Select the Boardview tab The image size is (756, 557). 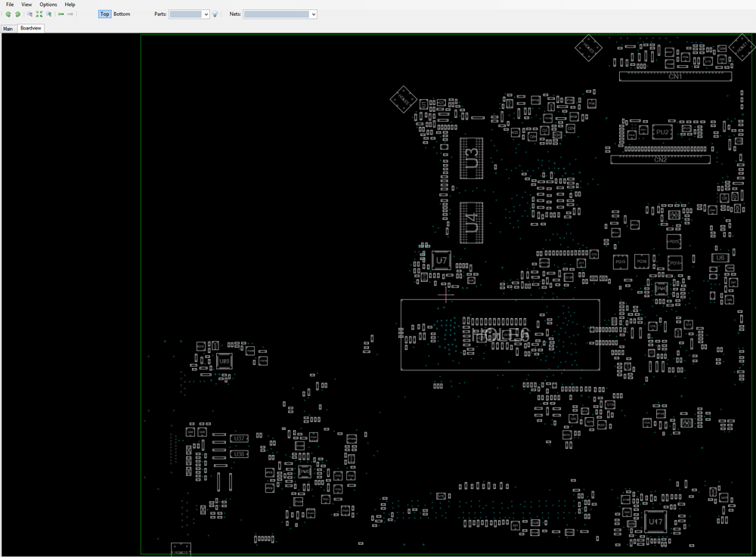pyautogui.click(x=31, y=28)
